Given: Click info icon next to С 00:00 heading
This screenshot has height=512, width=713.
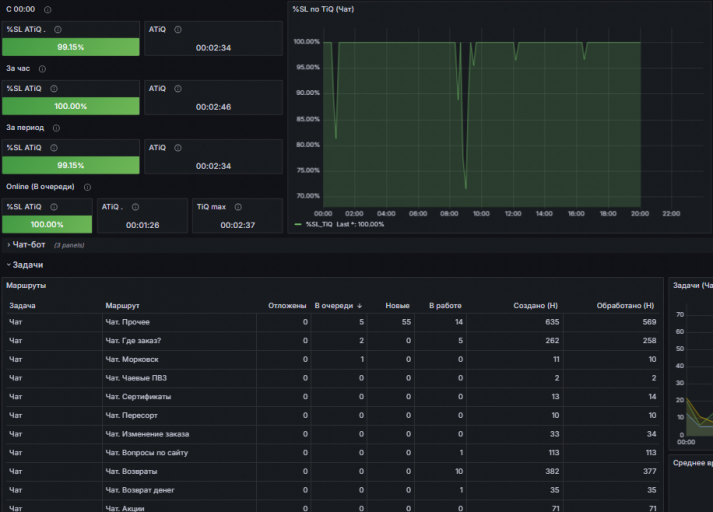Looking at the screenshot, I should click(x=48, y=10).
